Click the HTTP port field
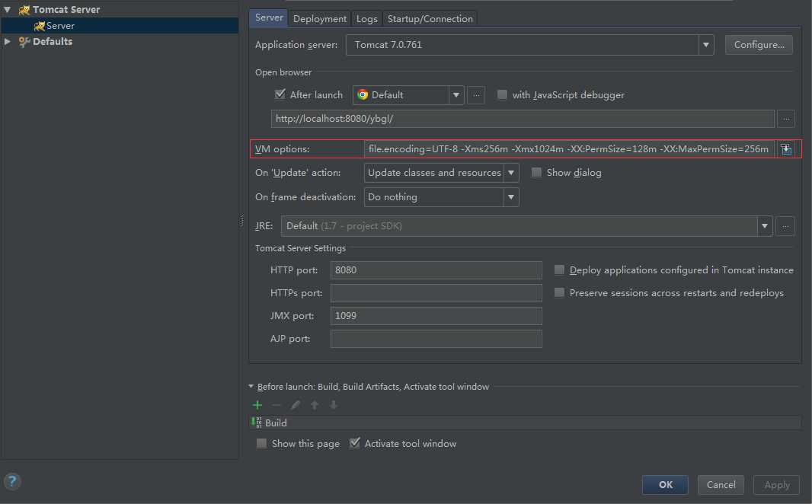Viewport: 812px width, 504px height. [x=436, y=270]
